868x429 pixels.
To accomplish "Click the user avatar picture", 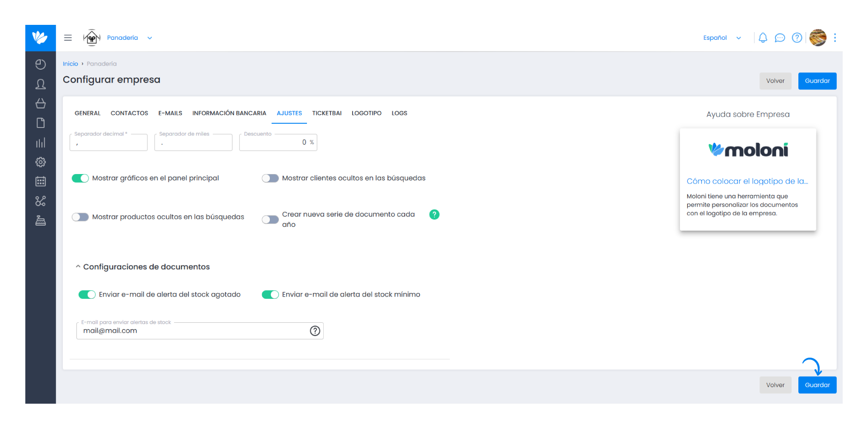I will [x=818, y=38].
